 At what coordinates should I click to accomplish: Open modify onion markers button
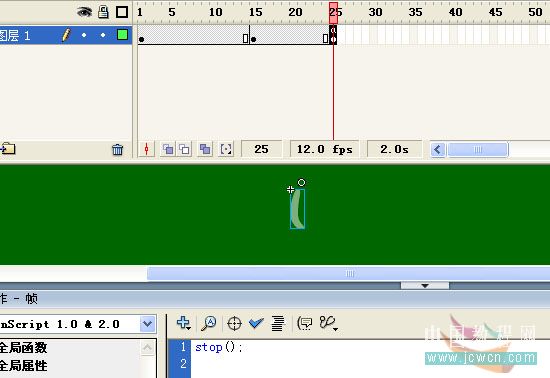click(226, 149)
